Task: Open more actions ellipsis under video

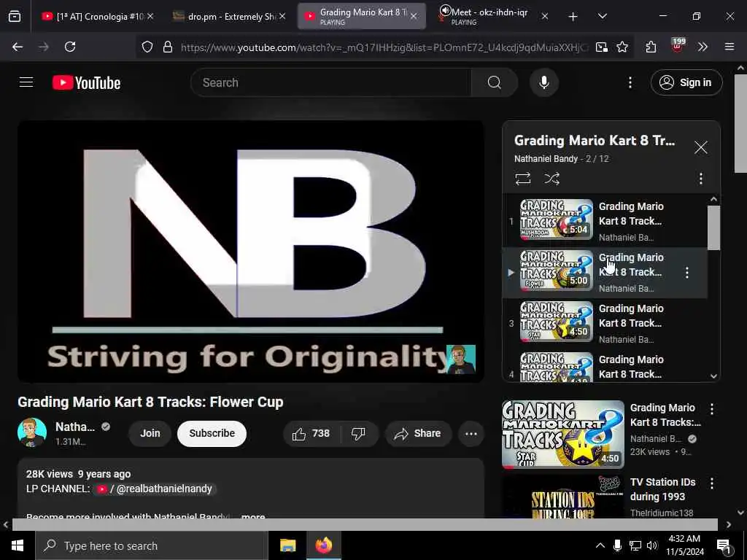Action: 471,433
